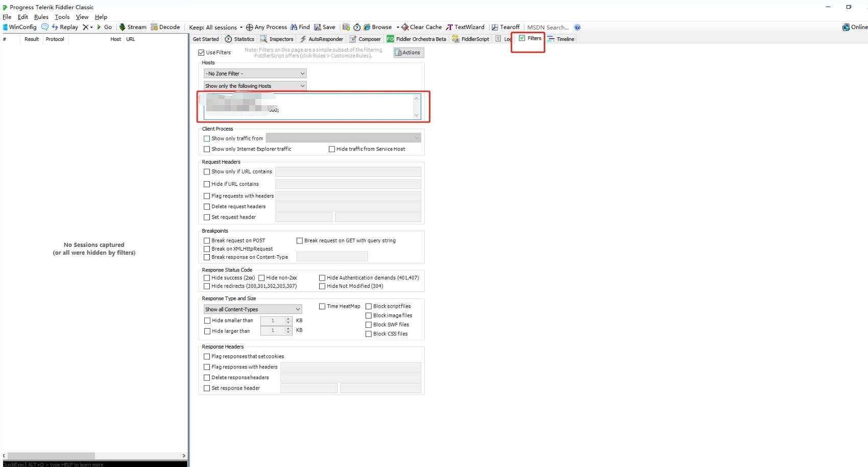The height and width of the screenshot is (467, 868).
Task: Click the Replay toolbar icon
Action: click(55, 27)
